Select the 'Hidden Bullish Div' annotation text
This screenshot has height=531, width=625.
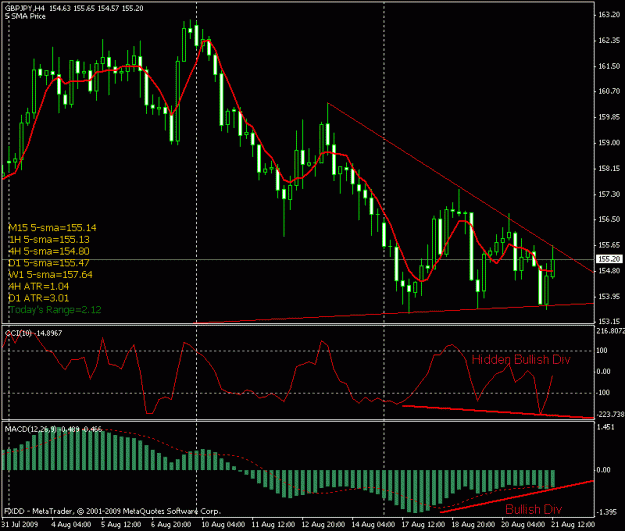pos(521,359)
